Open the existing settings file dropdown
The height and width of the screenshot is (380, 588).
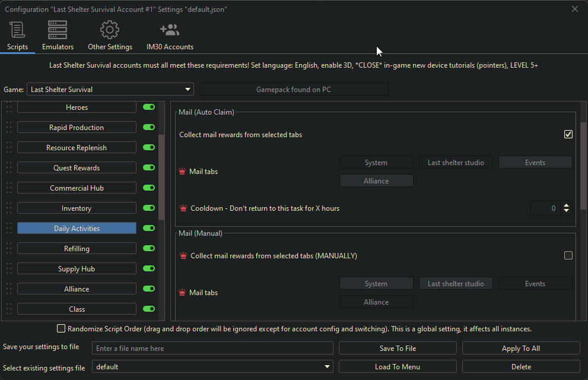pyautogui.click(x=328, y=367)
